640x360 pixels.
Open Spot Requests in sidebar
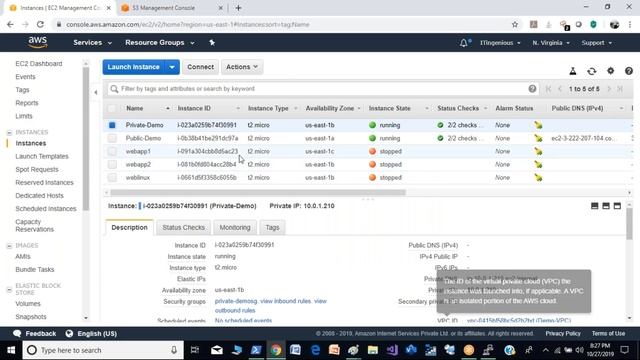37,169
